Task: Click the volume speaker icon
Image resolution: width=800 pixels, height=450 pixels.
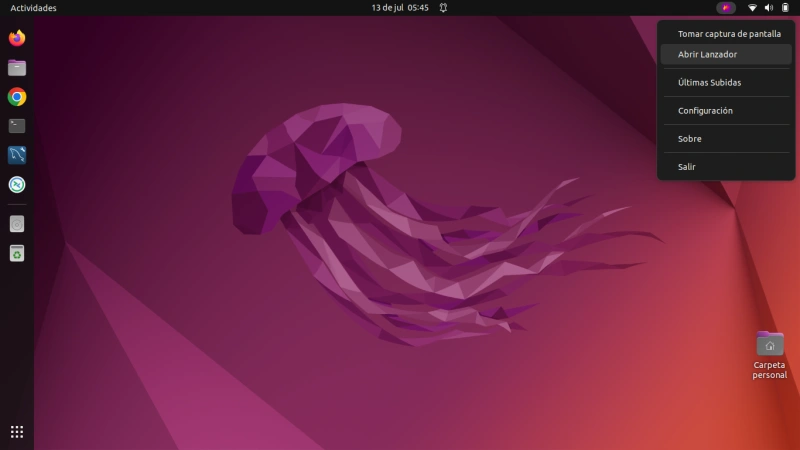Action: (x=768, y=8)
